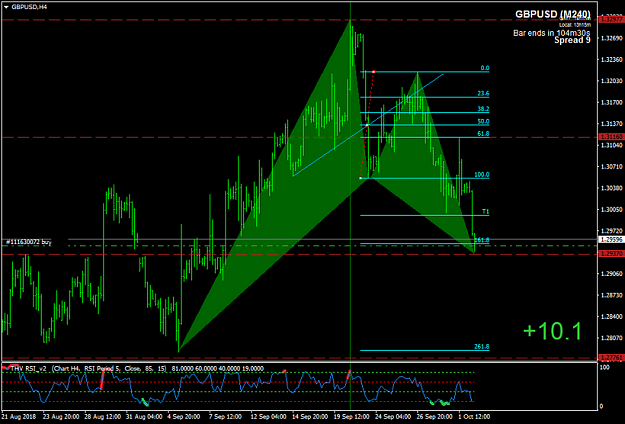This screenshot has width=625, height=424.
Task: Click the 1.29060 price scale value
Action: click(612, 274)
